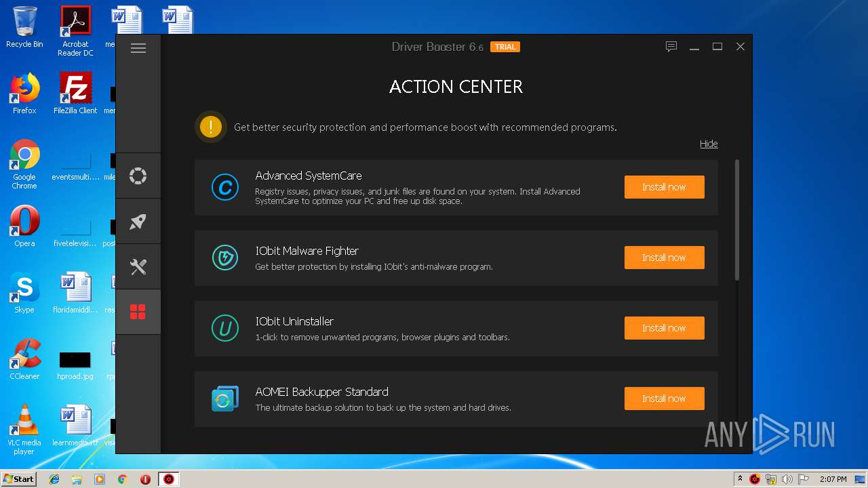The image size is (868, 488).
Task: Click the Action Center flag tray icon
Action: click(x=804, y=479)
